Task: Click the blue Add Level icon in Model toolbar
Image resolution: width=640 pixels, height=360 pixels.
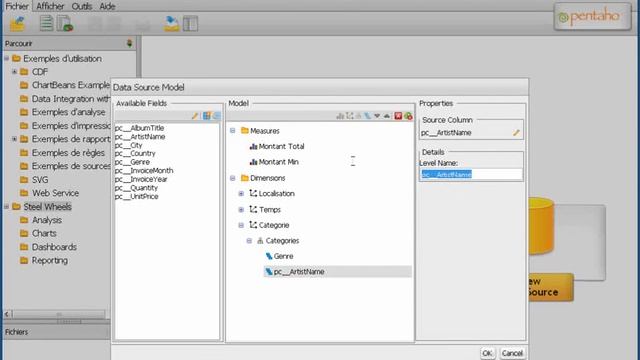Action: pyautogui.click(x=367, y=116)
